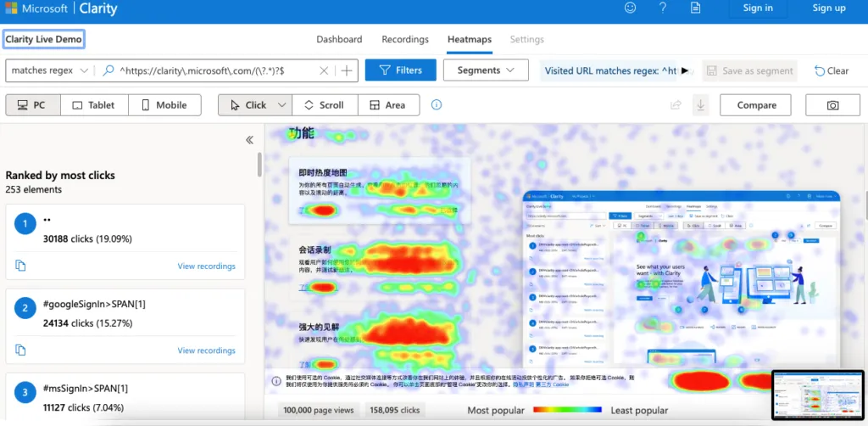This screenshot has width=868, height=426.
Task: Select the Heatmaps tab
Action: (470, 39)
